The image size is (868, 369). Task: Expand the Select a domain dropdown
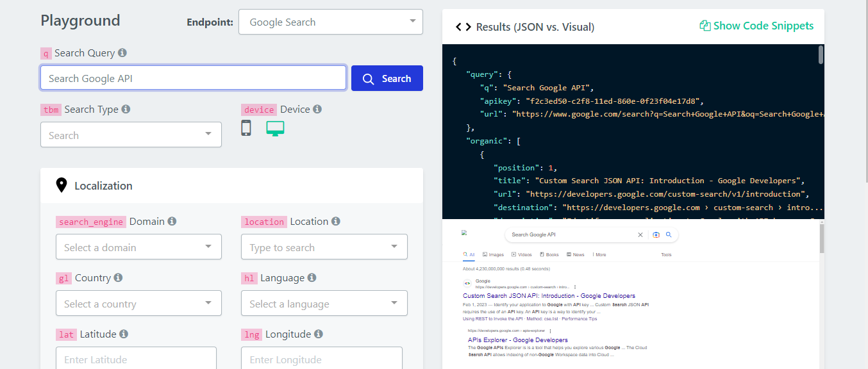coord(138,247)
